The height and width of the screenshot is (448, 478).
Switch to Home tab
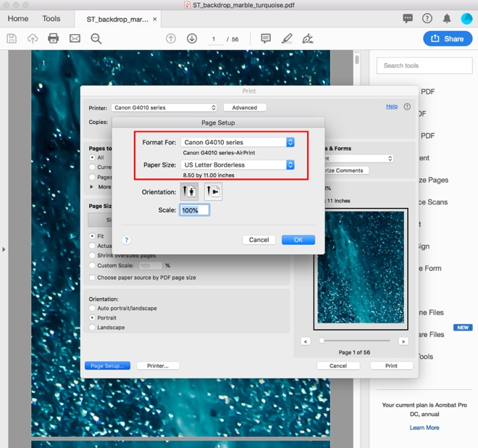tap(18, 19)
